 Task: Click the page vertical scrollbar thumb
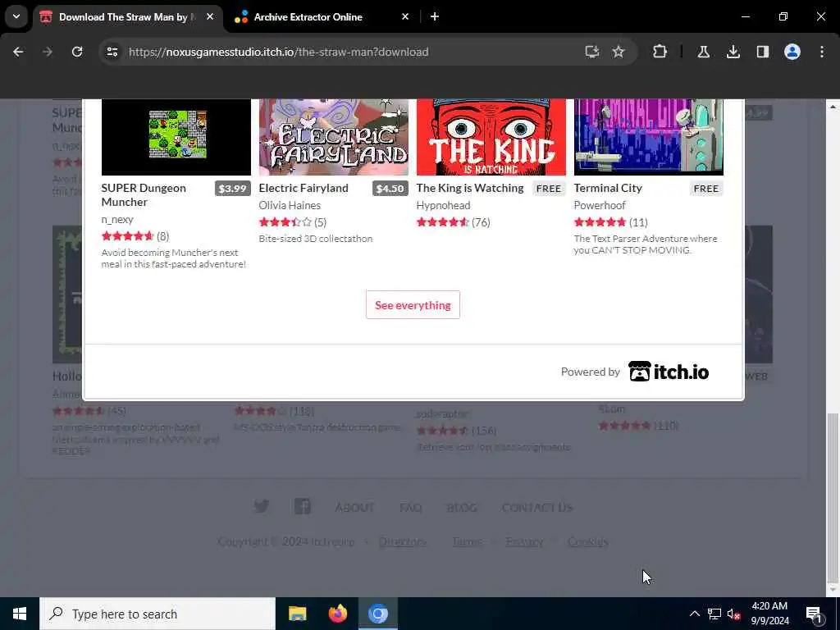(833, 498)
